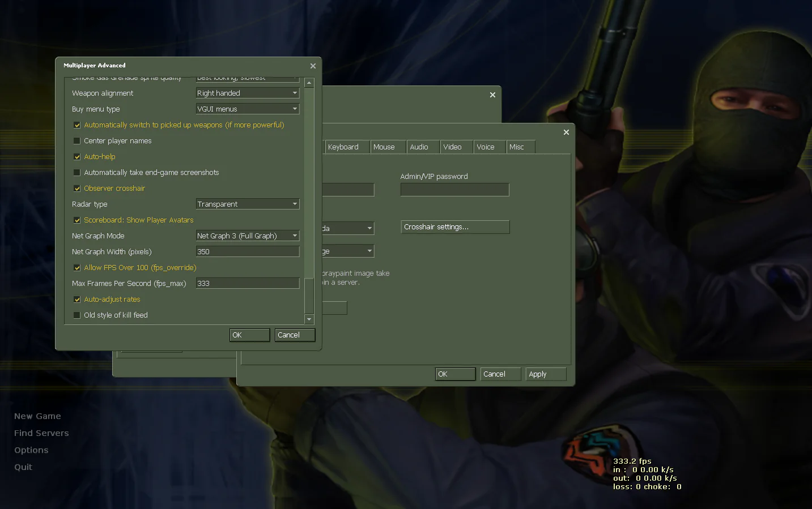
Task: Click OK in Options window
Action: 456,374
